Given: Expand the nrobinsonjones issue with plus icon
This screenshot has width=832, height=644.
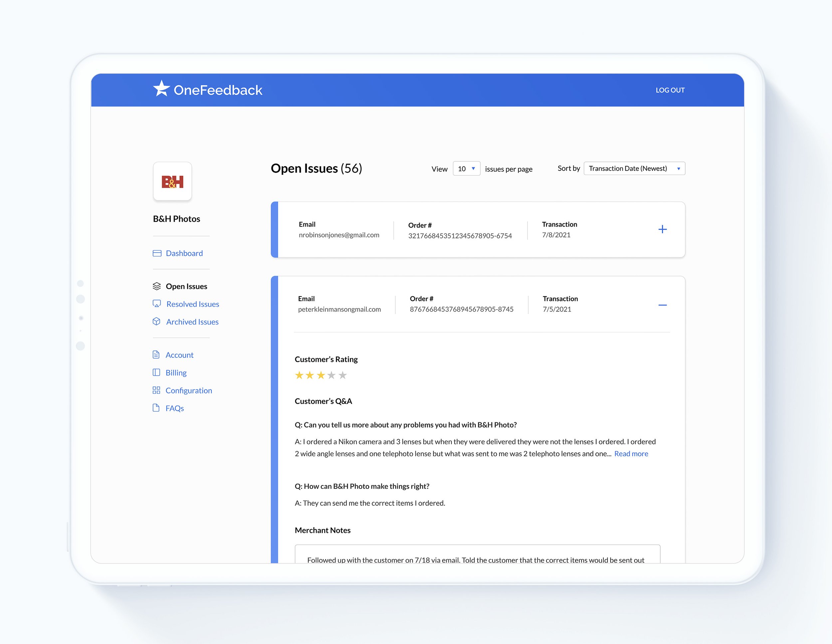Looking at the screenshot, I should click(663, 229).
